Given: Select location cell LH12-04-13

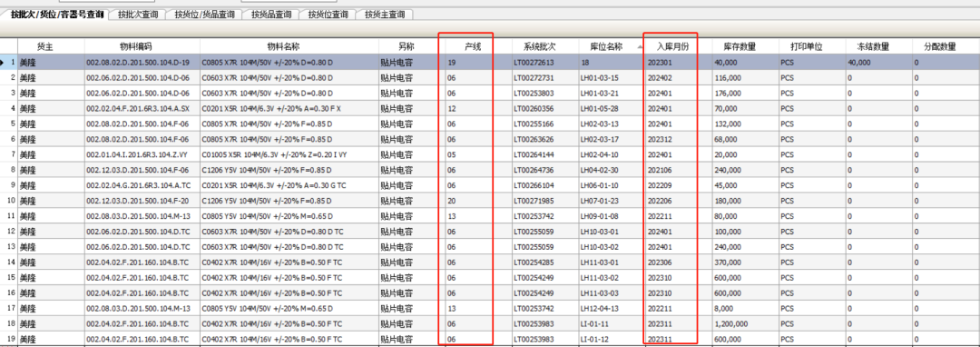Looking at the screenshot, I should click(x=600, y=308).
